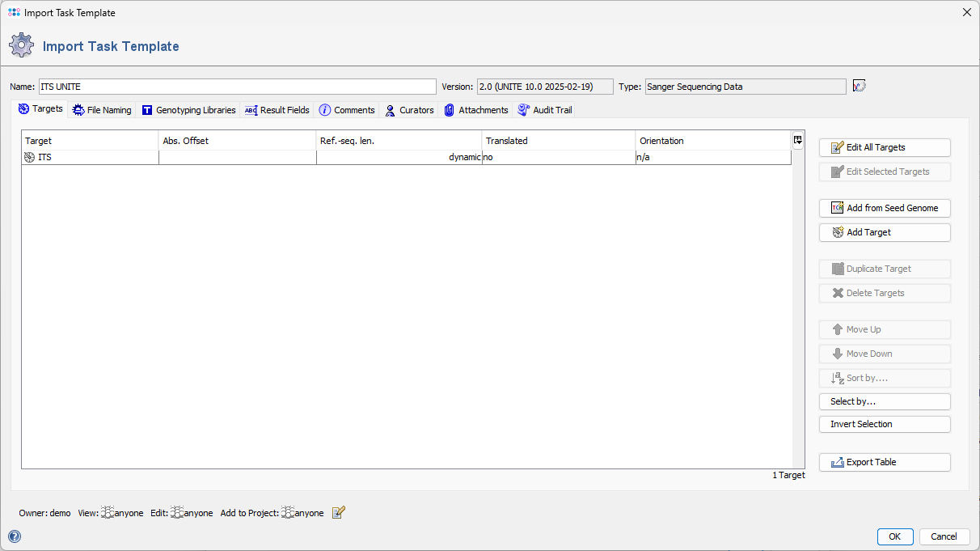980x551 pixels.
Task: Click the help question mark icon
Action: coord(14,536)
